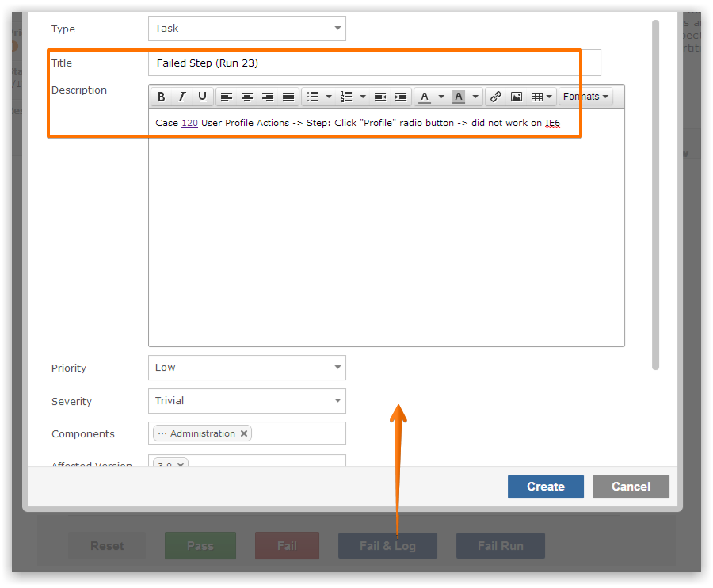Insert a hyperlink using the chain icon

pos(496,97)
